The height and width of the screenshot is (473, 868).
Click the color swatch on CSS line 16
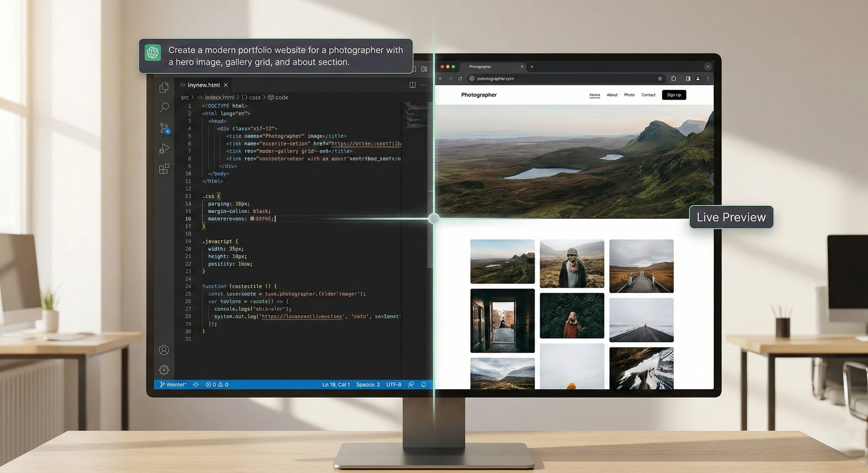[x=252, y=219]
